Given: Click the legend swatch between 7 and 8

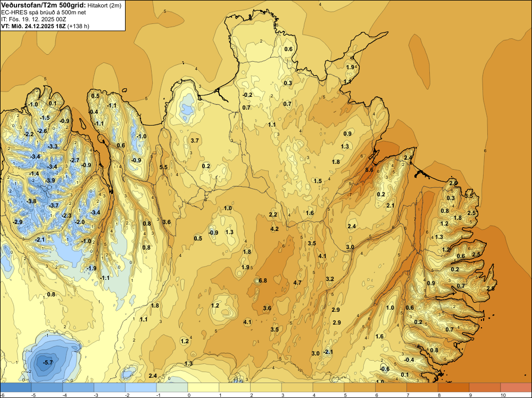Looking at the screenshot, I should (x=422, y=387).
